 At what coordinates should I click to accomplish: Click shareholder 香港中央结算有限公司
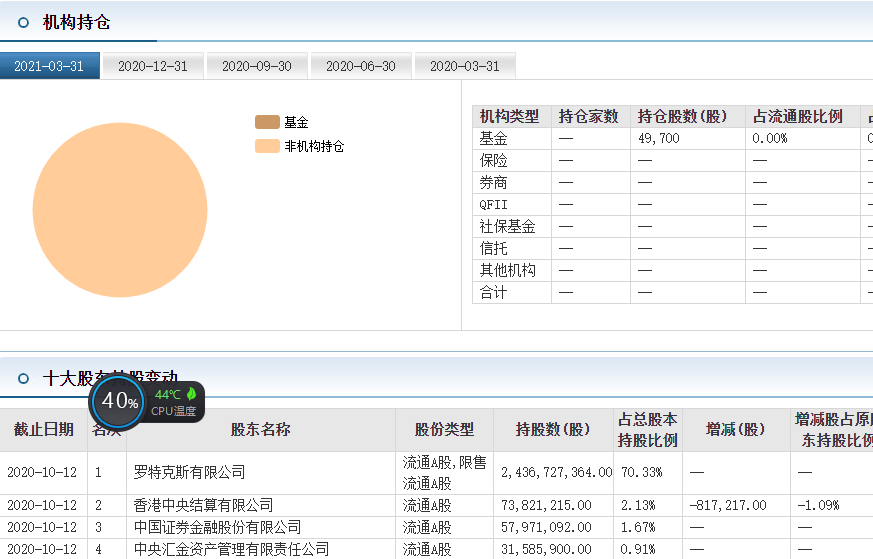pos(203,505)
